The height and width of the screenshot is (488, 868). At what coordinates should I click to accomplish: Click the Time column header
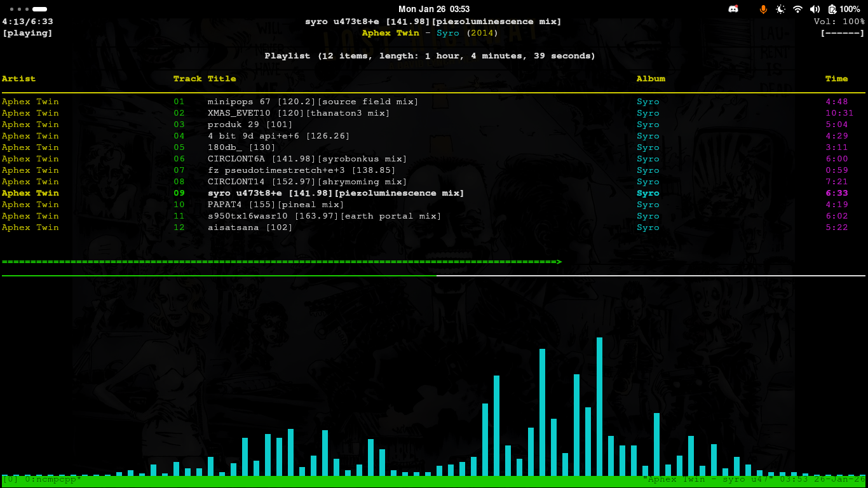pos(836,79)
